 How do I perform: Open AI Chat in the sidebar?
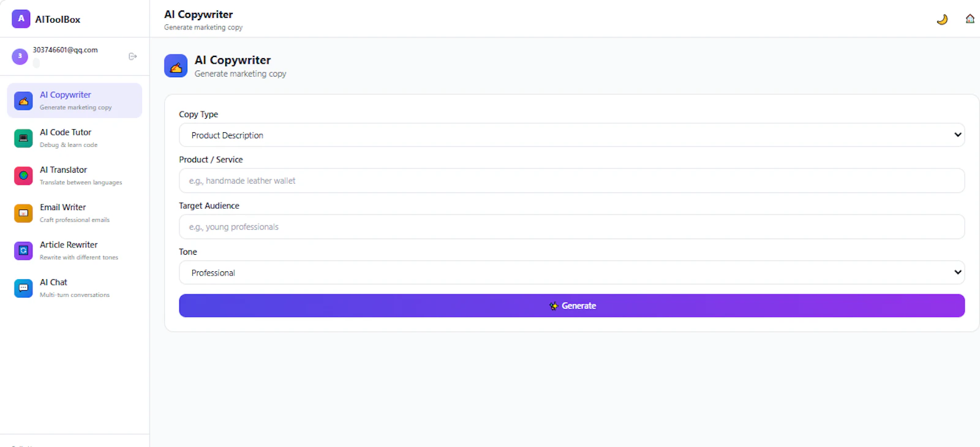(x=75, y=287)
